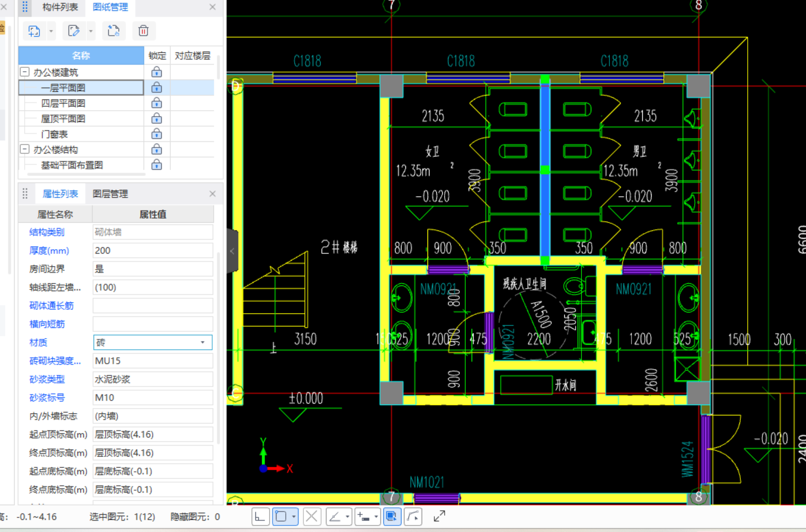Click the drawing panel drag grip
Screen dimensions: 806x532
coord(25,7)
